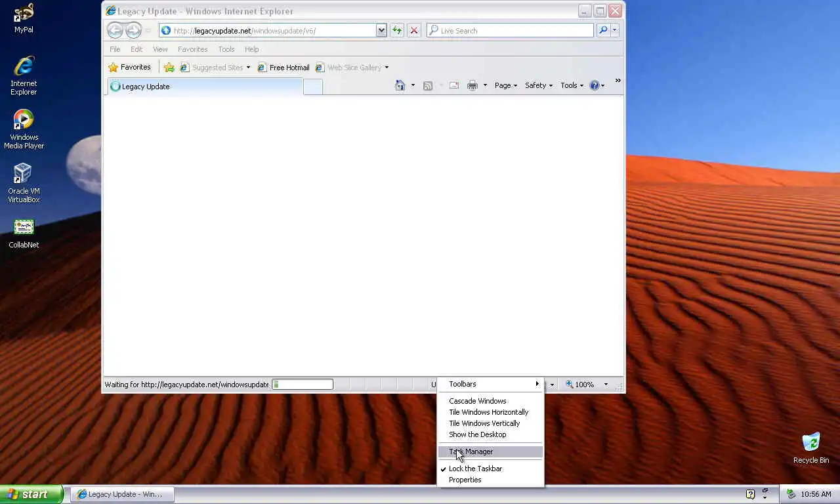Open the Help question mark icon
This screenshot has height=504, width=840.
(x=595, y=85)
